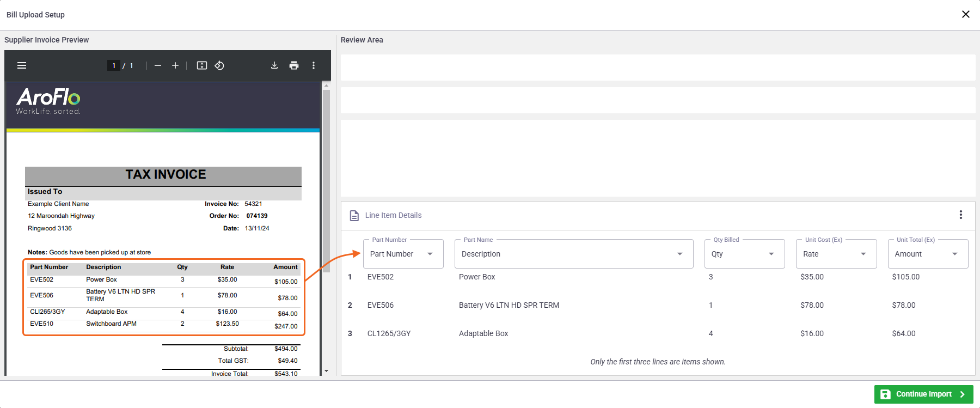Click Adaptable Box in the review table
The height and width of the screenshot is (408, 980).
tap(483, 333)
